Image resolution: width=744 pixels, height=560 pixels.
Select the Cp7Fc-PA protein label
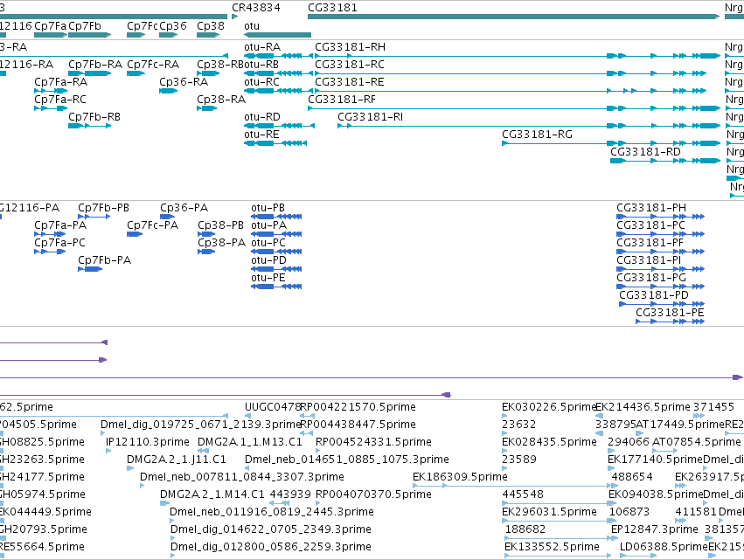[152, 225]
